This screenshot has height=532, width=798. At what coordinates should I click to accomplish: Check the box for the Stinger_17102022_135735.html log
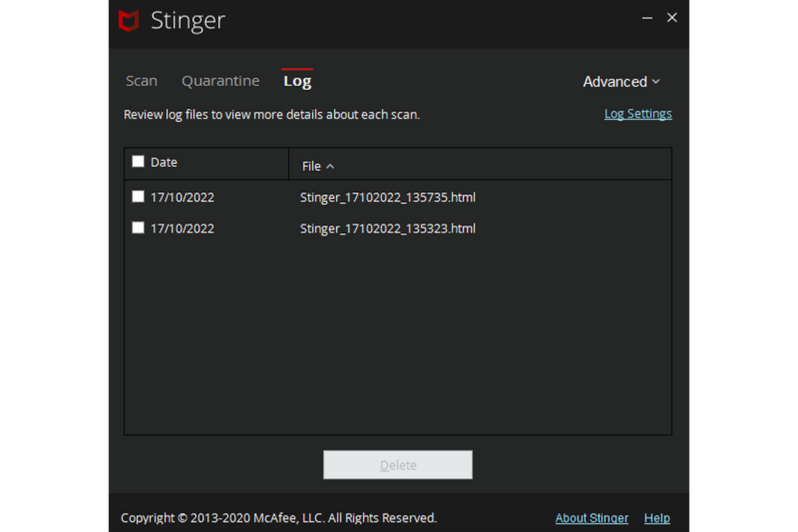click(x=138, y=197)
